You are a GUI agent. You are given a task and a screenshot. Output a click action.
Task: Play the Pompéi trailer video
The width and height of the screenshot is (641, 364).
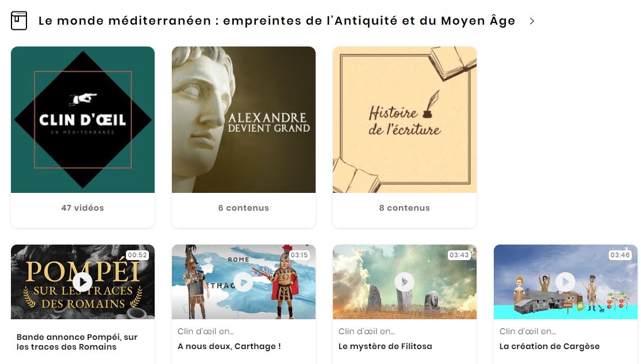(83, 281)
